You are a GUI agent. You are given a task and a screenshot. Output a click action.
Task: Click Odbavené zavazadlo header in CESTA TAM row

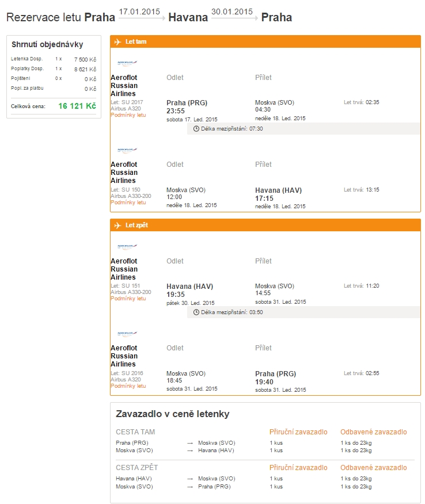373,432
